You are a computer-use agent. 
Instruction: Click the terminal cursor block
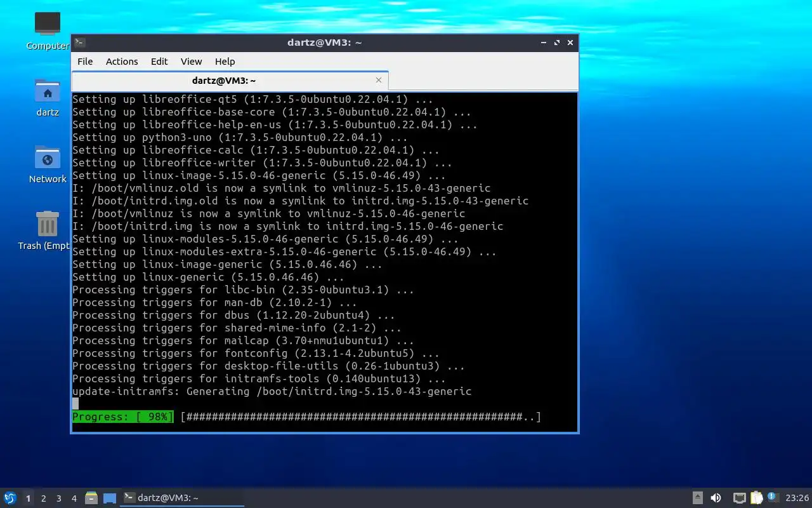point(75,404)
